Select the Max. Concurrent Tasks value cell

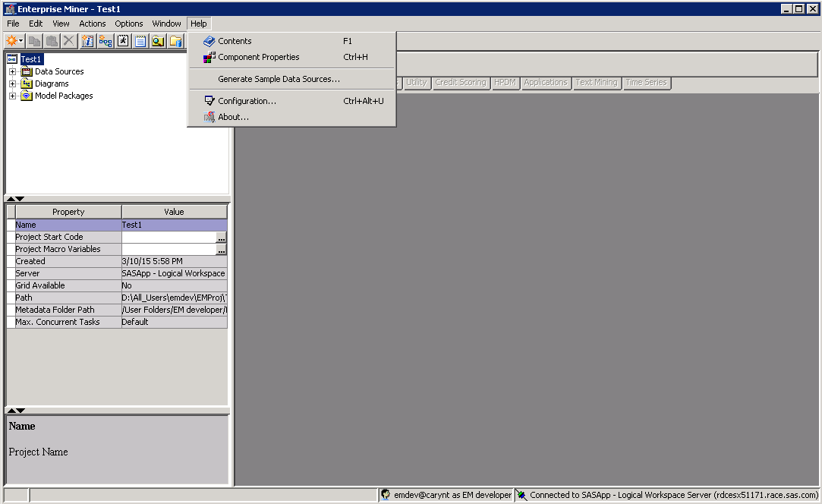click(174, 322)
